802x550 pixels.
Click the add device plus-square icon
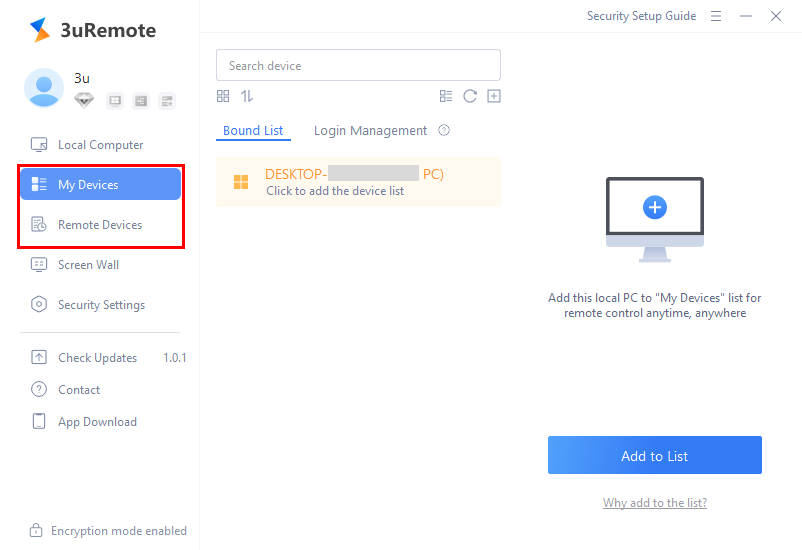pos(494,96)
